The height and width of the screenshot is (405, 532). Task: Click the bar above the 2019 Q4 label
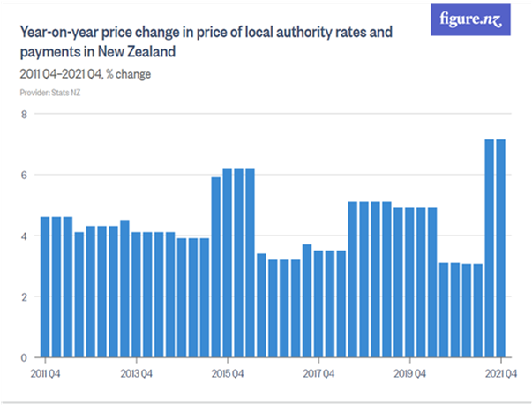point(409,282)
